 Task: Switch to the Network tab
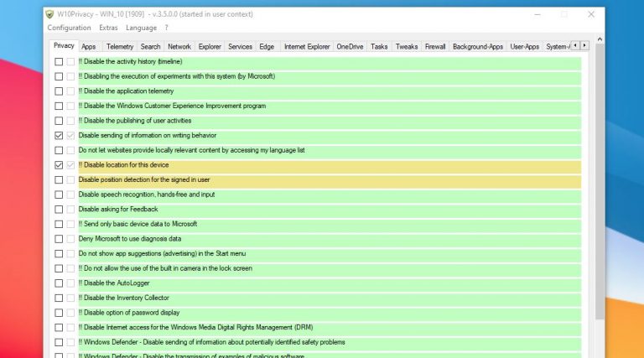tap(179, 46)
